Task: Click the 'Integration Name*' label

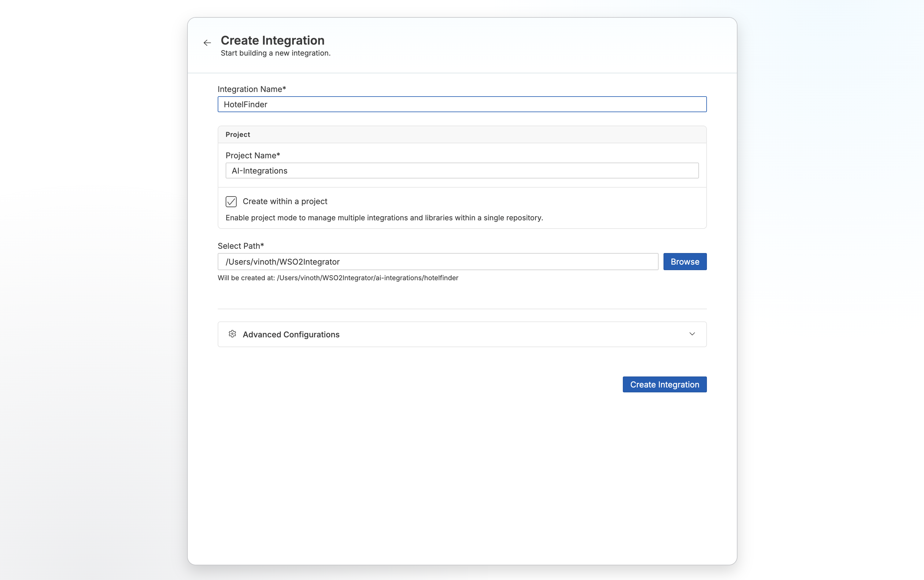Action: [x=252, y=89]
